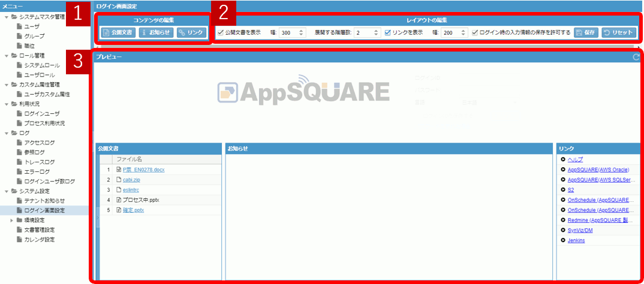The height and width of the screenshot is (284, 644).
Task: Open the P票_EN0278.docx file link
Action: pos(144,170)
